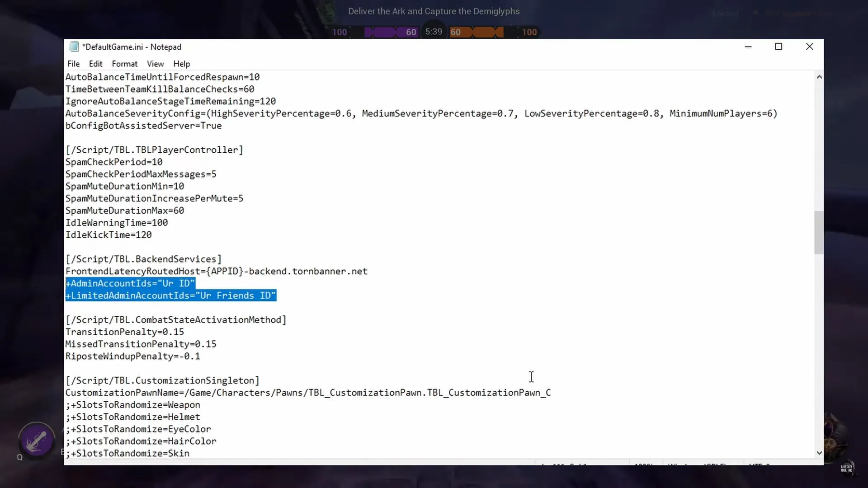Open the Edit menu
The width and height of the screenshot is (868, 488).
coord(95,63)
